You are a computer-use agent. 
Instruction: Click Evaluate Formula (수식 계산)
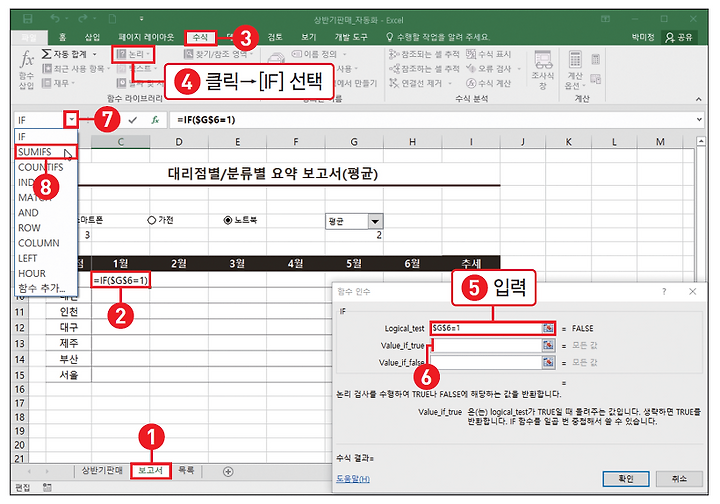489,83
